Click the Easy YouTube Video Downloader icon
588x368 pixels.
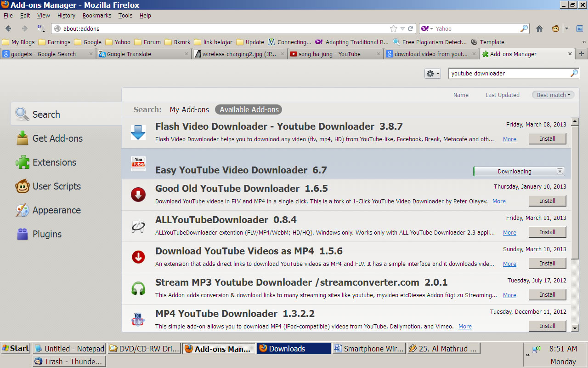point(138,163)
